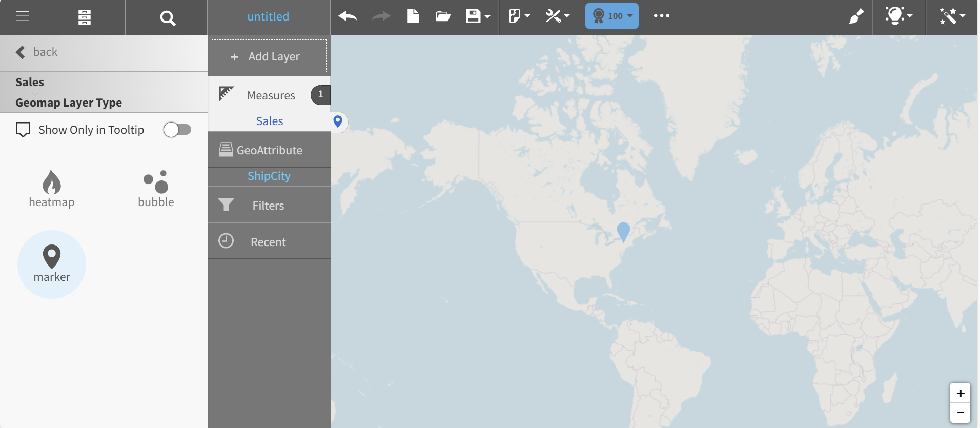Click the open folder icon
The height and width of the screenshot is (428, 980).
443,16
